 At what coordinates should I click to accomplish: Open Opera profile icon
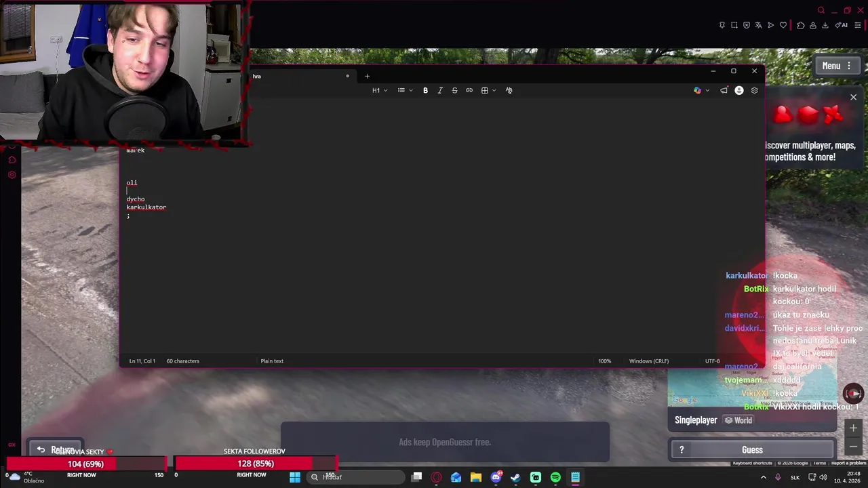[813, 25]
